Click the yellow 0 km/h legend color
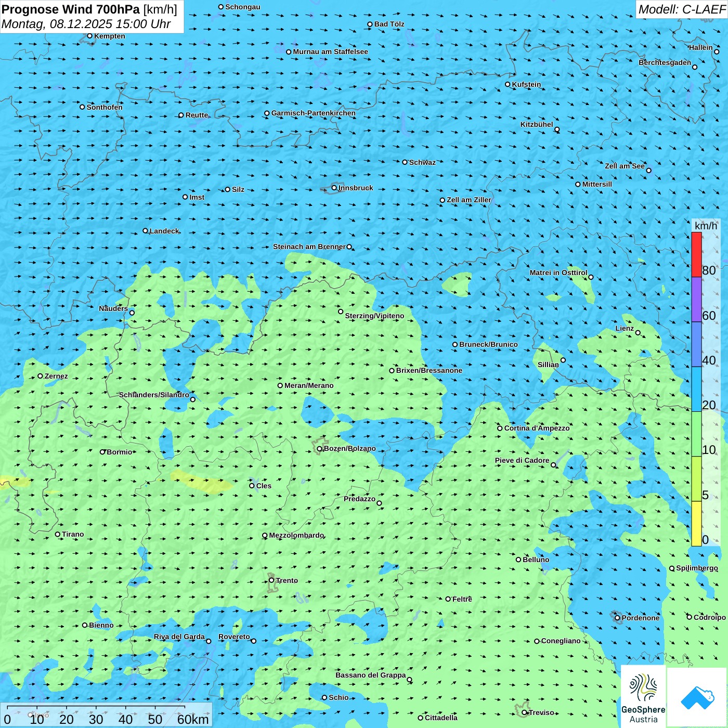 click(696, 524)
